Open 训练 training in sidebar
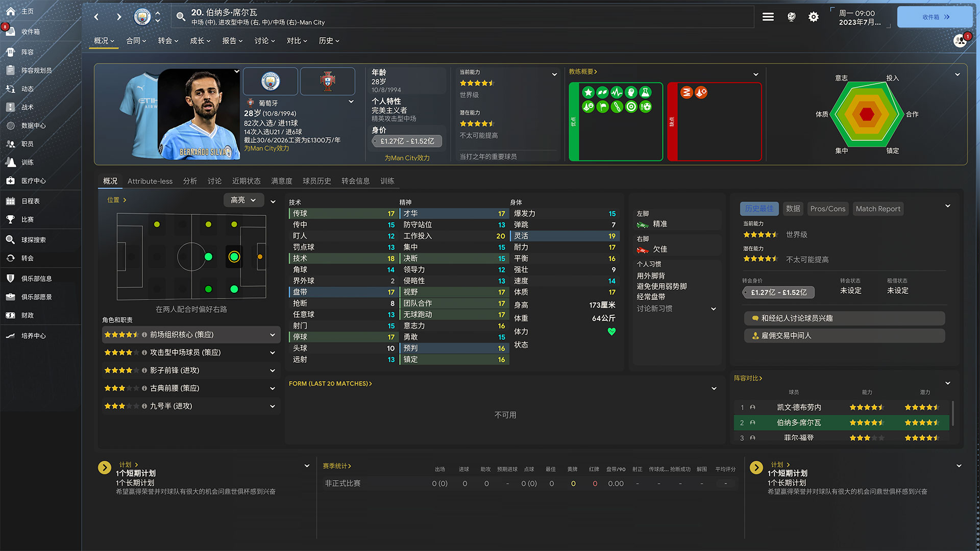 click(x=27, y=162)
